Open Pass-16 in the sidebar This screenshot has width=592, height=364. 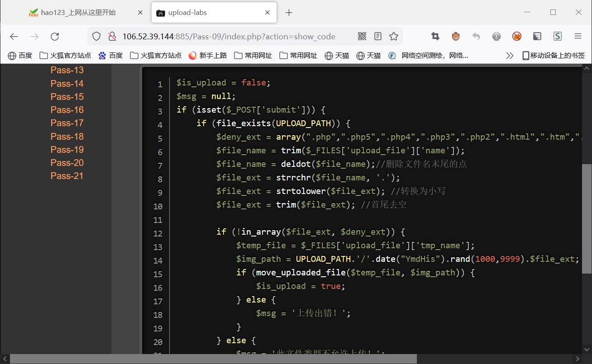click(x=67, y=110)
